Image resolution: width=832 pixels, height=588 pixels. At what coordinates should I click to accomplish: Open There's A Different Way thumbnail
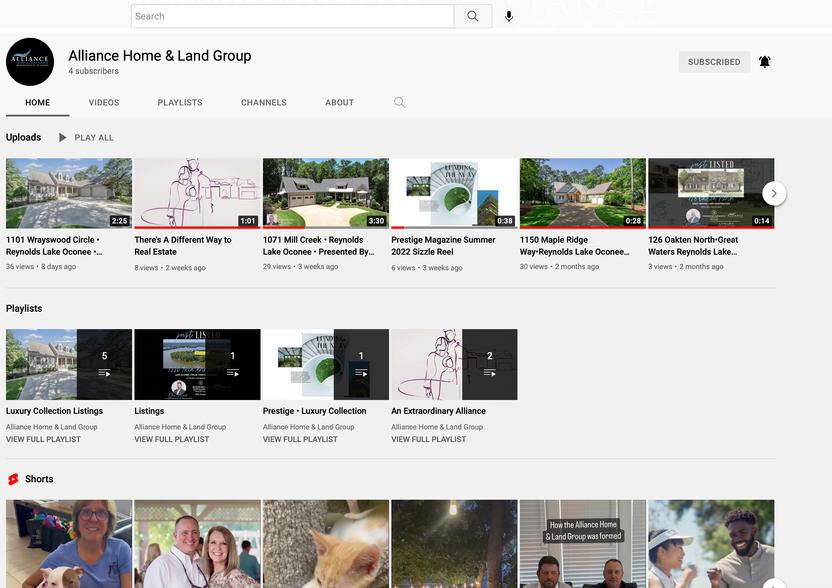(197, 193)
